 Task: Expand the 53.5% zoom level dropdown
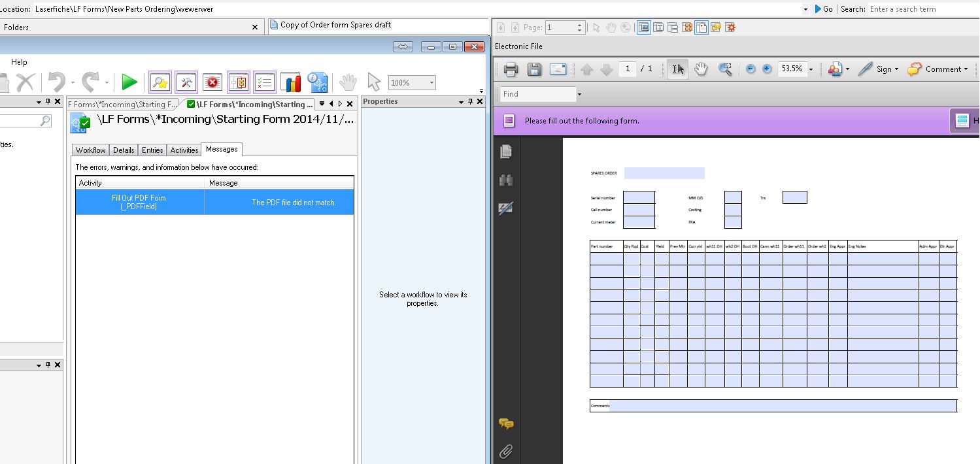click(811, 69)
